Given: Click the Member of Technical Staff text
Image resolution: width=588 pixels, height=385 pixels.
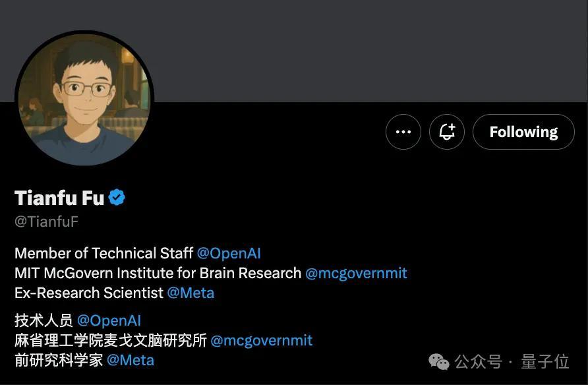Looking at the screenshot, I should [104, 253].
